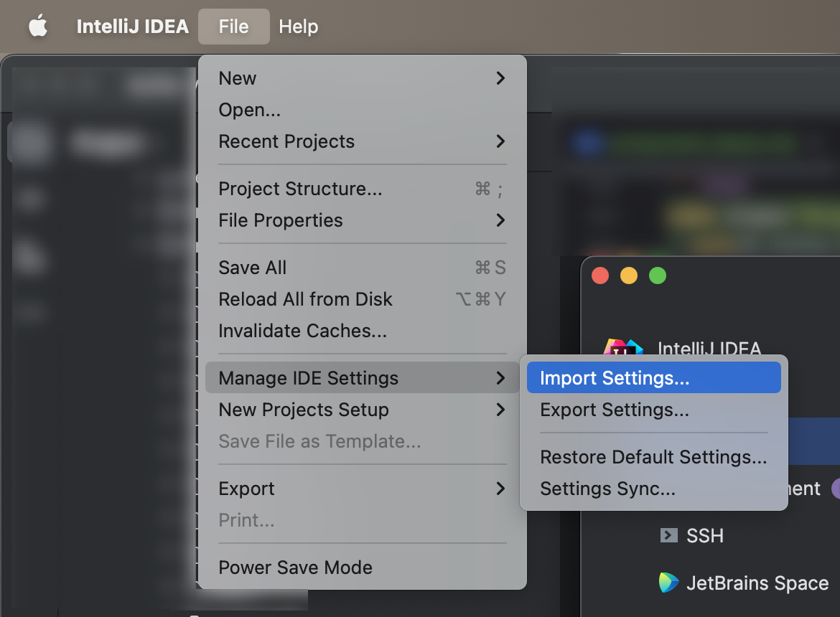Open the Help menu
The image size is (840, 617).
coord(298,27)
